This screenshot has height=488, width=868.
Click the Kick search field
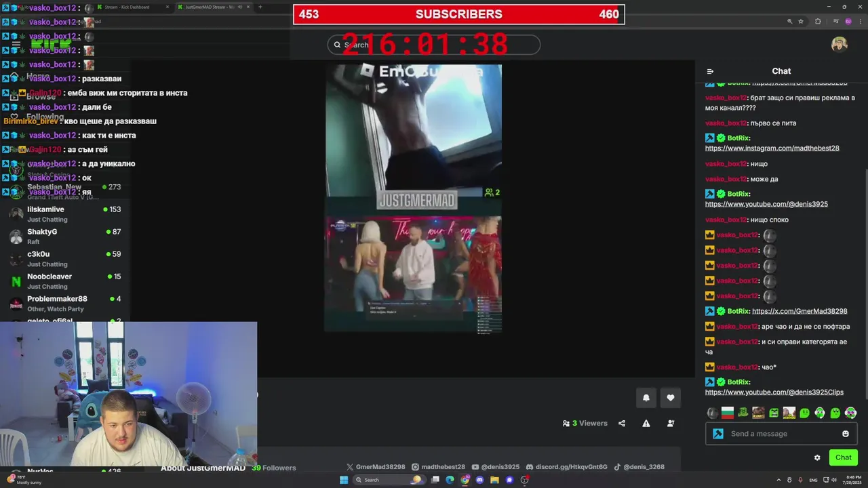coord(434,45)
